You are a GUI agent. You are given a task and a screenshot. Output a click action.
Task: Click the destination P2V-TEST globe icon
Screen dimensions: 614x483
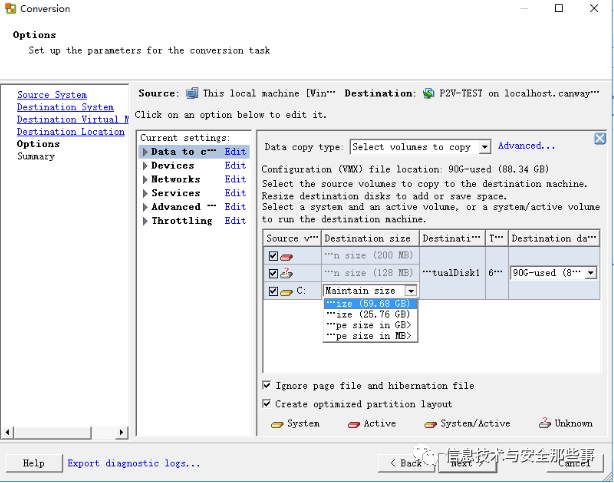click(x=429, y=93)
